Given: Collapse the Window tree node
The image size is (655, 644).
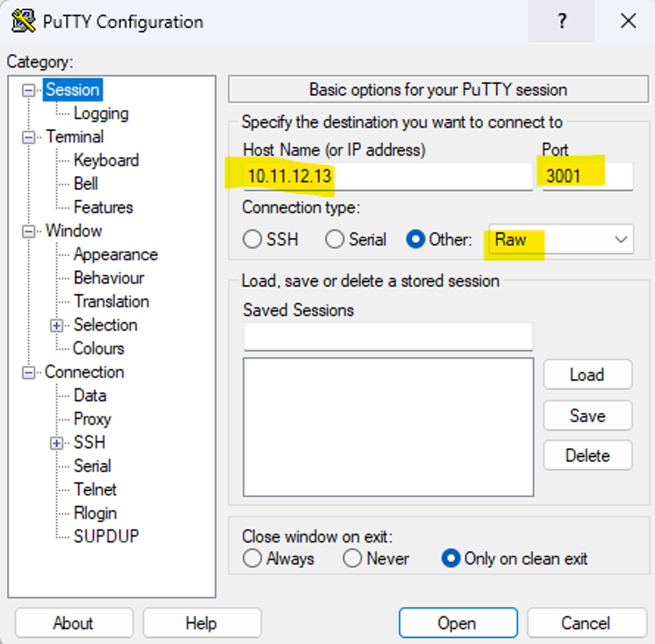Looking at the screenshot, I should pos(29,231).
